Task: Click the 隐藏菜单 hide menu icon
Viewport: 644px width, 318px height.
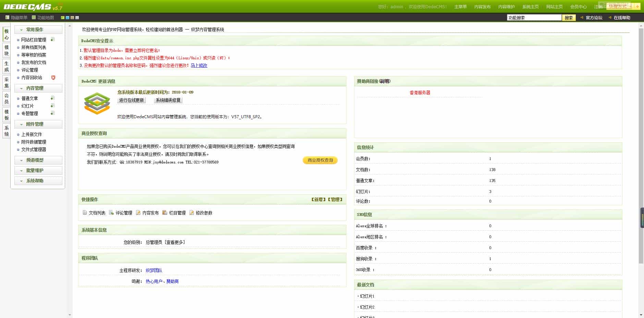Action: tap(7, 17)
